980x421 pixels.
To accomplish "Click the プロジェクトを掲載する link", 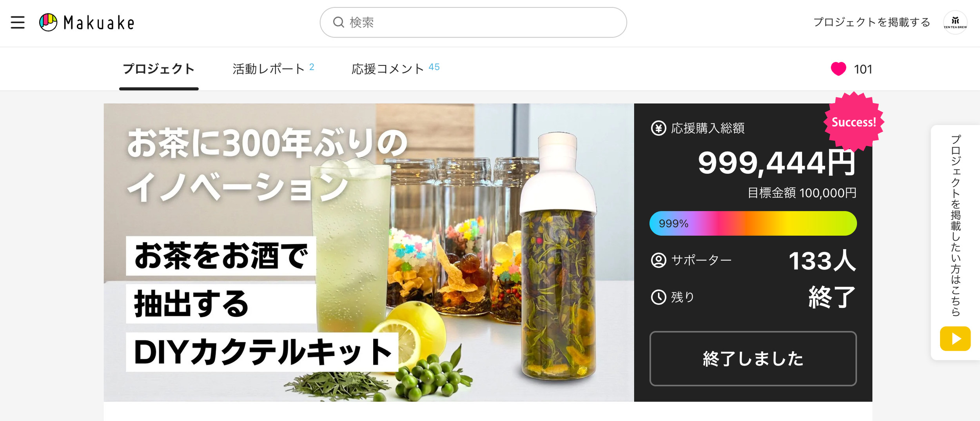I will coord(871,22).
